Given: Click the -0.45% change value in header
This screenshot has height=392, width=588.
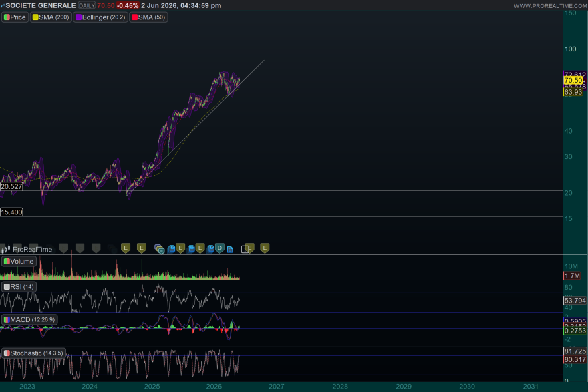Looking at the screenshot, I should click(128, 5).
